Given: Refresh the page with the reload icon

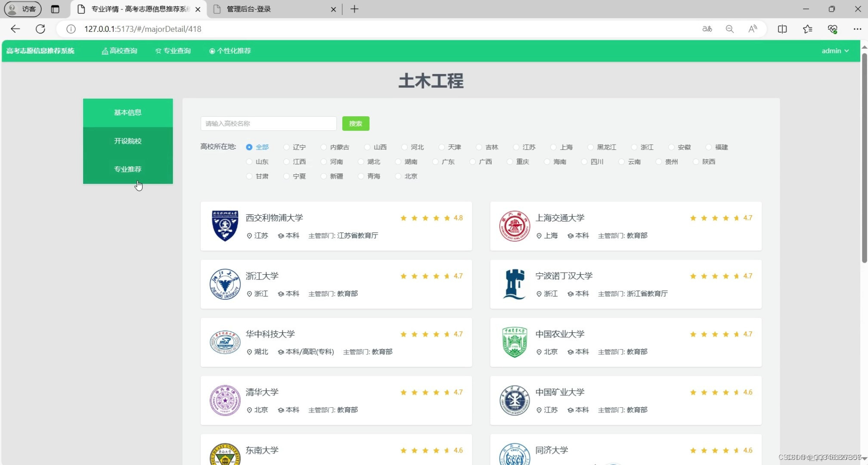Looking at the screenshot, I should (x=40, y=29).
